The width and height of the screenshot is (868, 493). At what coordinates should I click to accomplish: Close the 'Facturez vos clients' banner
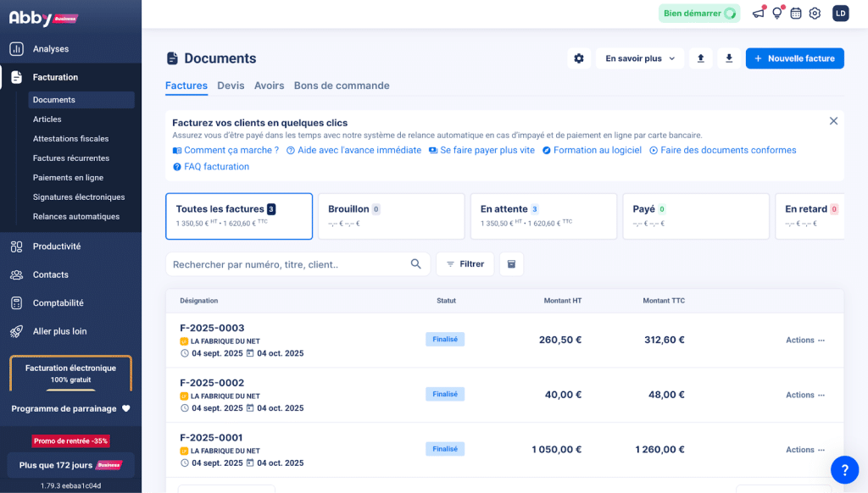[833, 121]
